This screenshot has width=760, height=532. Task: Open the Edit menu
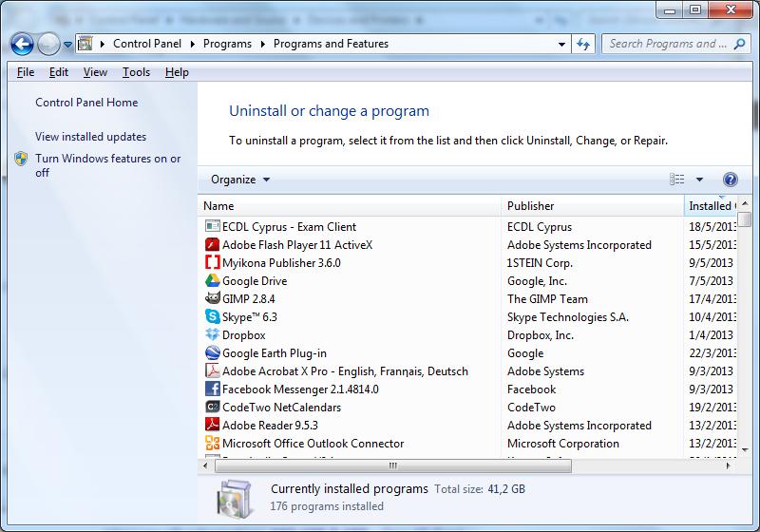tap(59, 72)
